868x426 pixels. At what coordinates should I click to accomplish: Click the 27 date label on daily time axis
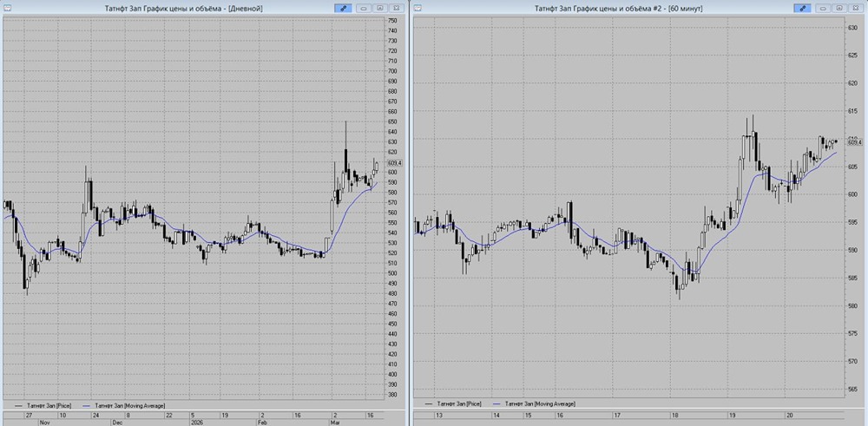point(29,415)
